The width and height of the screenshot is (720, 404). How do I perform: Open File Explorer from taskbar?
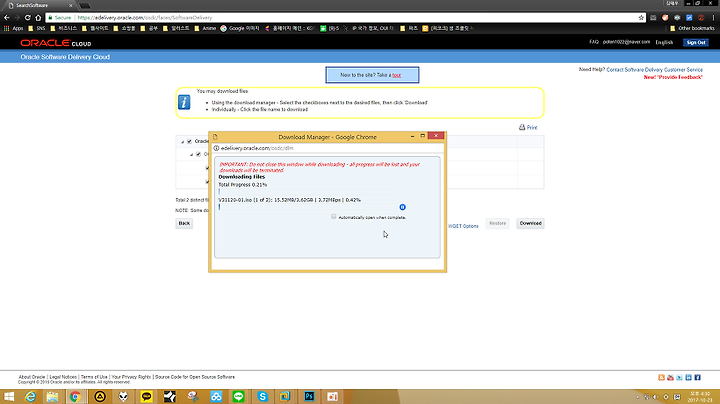pyautogui.click(x=52, y=397)
